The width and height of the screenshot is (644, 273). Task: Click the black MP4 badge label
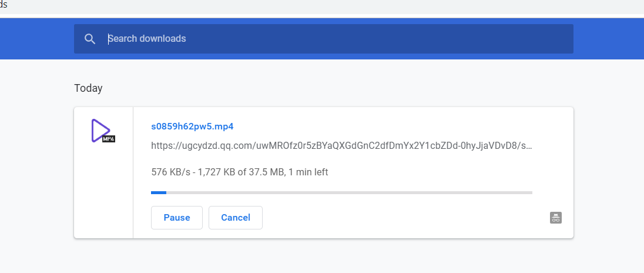pyautogui.click(x=109, y=139)
